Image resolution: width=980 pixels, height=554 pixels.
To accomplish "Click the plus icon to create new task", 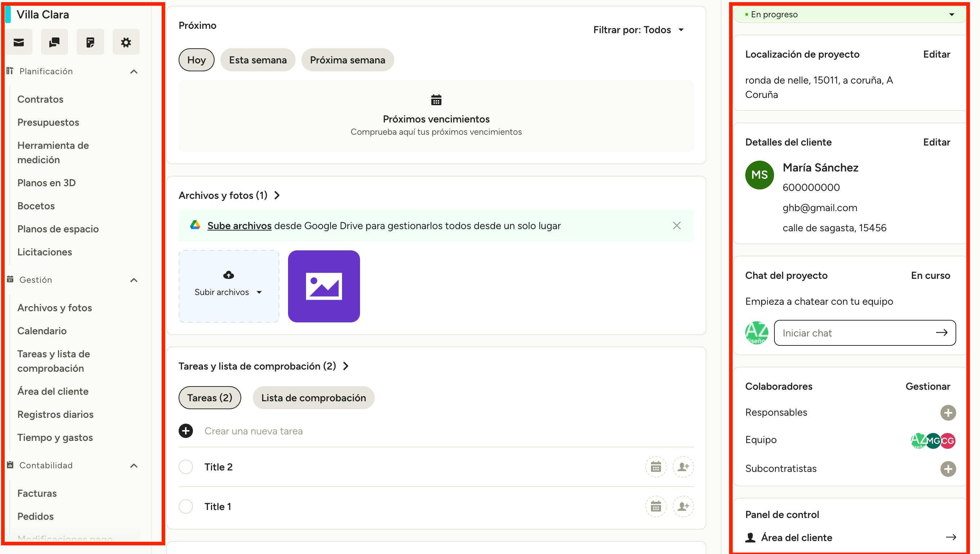I will tap(186, 431).
